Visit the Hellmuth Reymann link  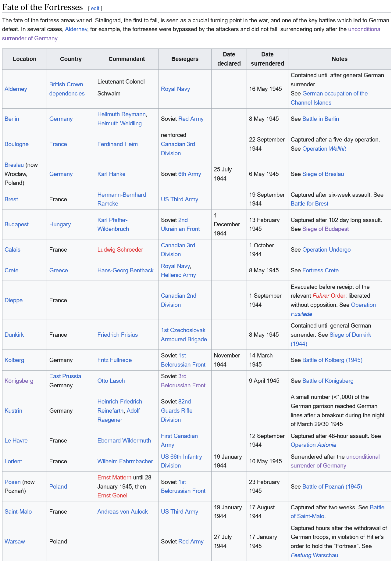pos(122,114)
